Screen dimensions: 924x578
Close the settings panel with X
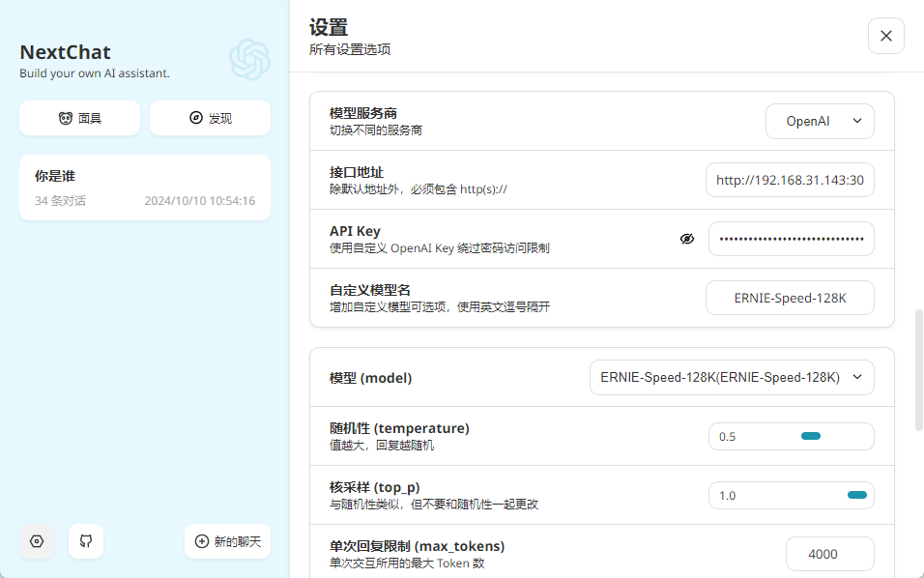(x=885, y=36)
